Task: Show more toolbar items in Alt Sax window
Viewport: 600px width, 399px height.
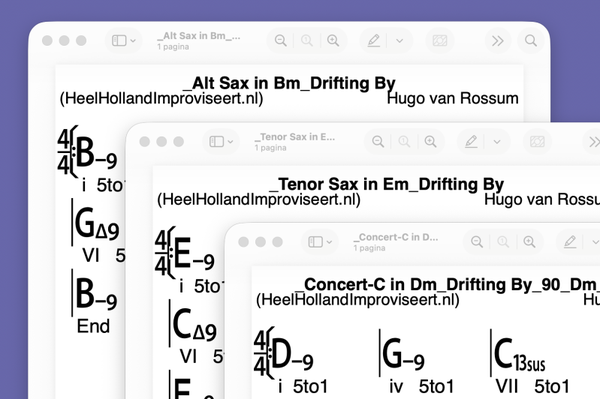Action: (497, 41)
